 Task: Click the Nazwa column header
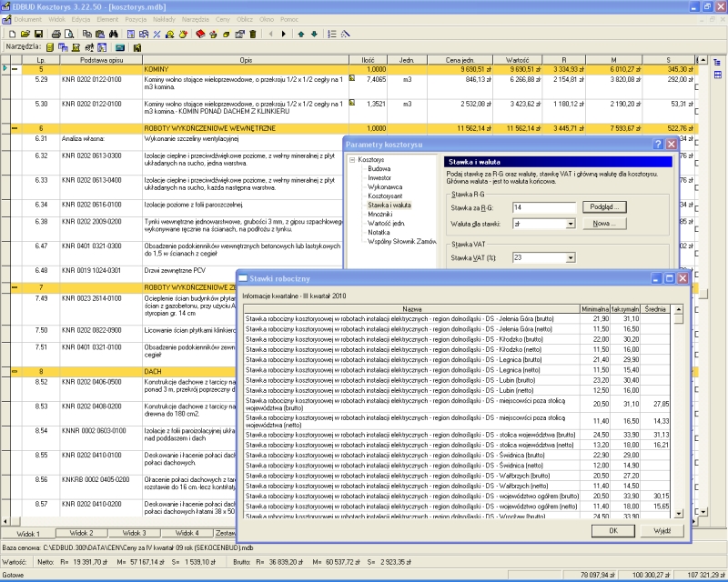tap(412, 309)
